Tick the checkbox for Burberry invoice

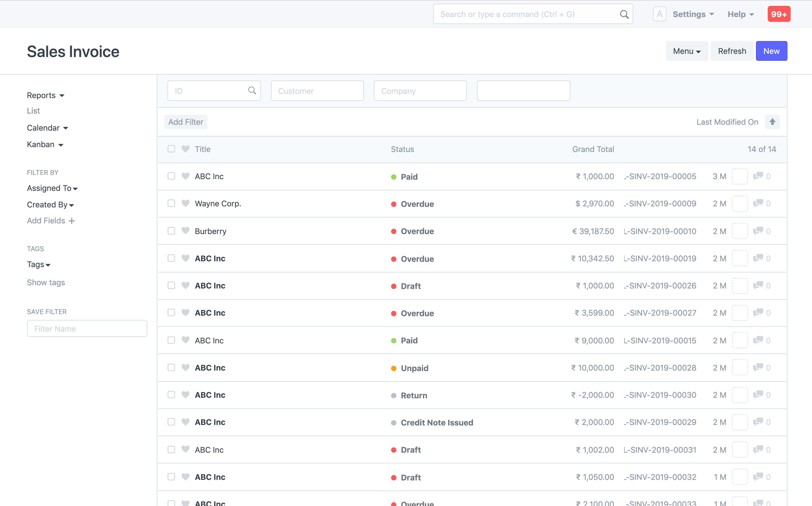click(172, 231)
